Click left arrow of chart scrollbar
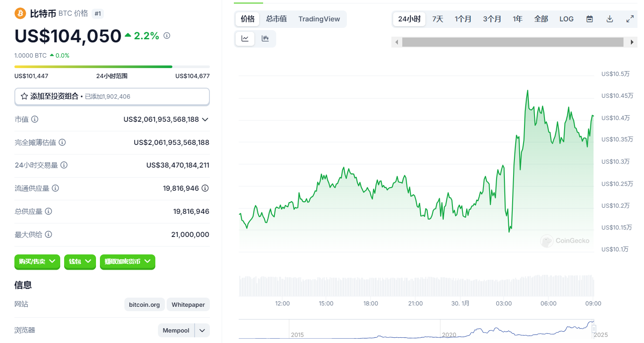 (x=397, y=42)
